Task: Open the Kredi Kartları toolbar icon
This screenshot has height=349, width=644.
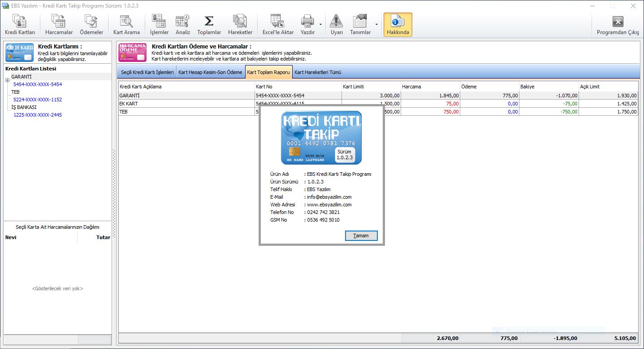Action: [20, 25]
